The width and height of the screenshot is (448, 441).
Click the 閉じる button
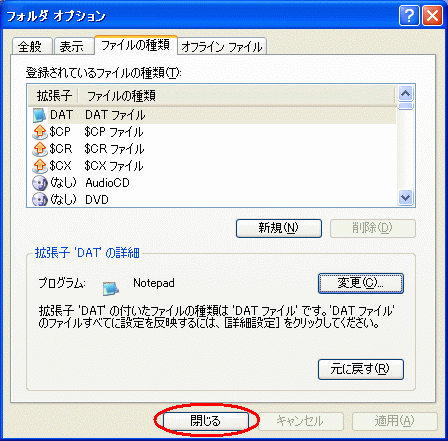[x=206, y=421]
